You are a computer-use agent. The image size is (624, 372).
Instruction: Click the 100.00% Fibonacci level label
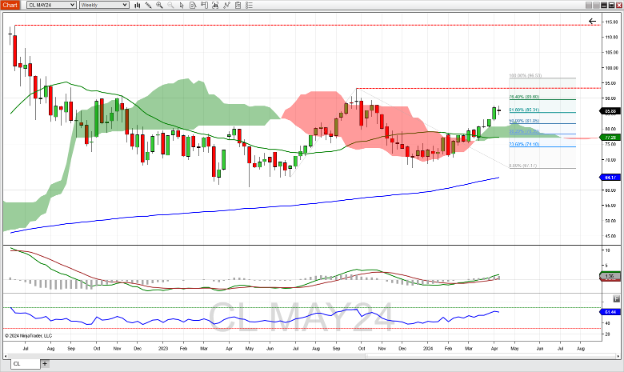(x=525, y=76)
